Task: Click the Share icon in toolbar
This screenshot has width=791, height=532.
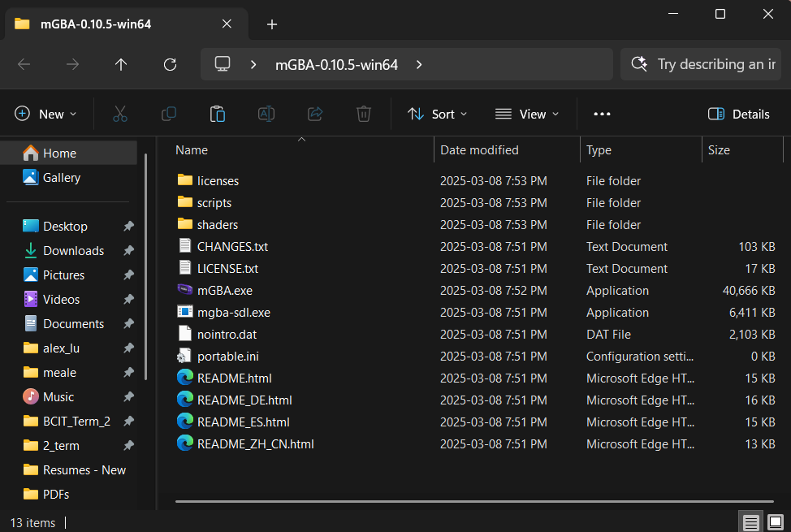Action: (x=315, y=114)
